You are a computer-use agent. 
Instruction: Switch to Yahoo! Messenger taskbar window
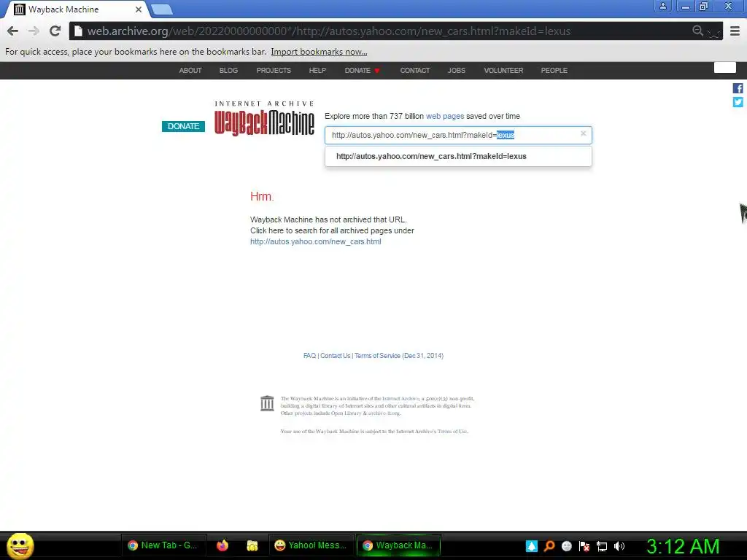point(312,545)
